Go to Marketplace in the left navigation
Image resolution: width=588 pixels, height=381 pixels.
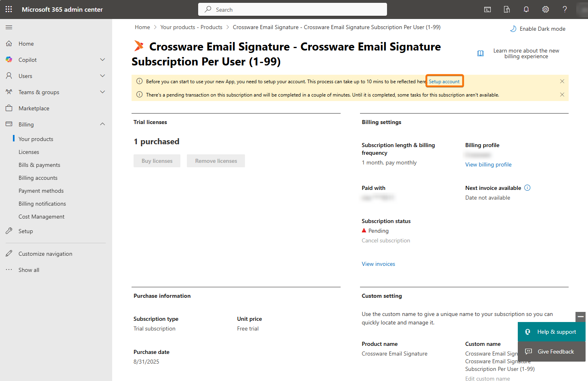(x=34, y=108)
